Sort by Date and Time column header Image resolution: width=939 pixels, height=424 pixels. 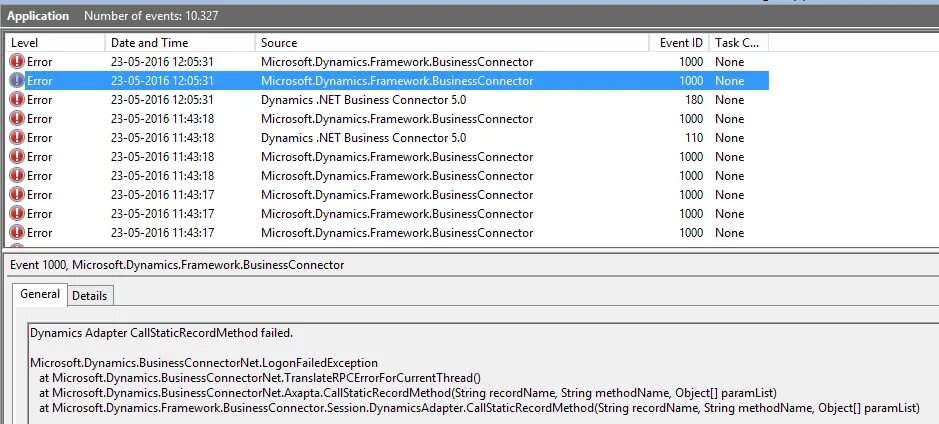180,43
